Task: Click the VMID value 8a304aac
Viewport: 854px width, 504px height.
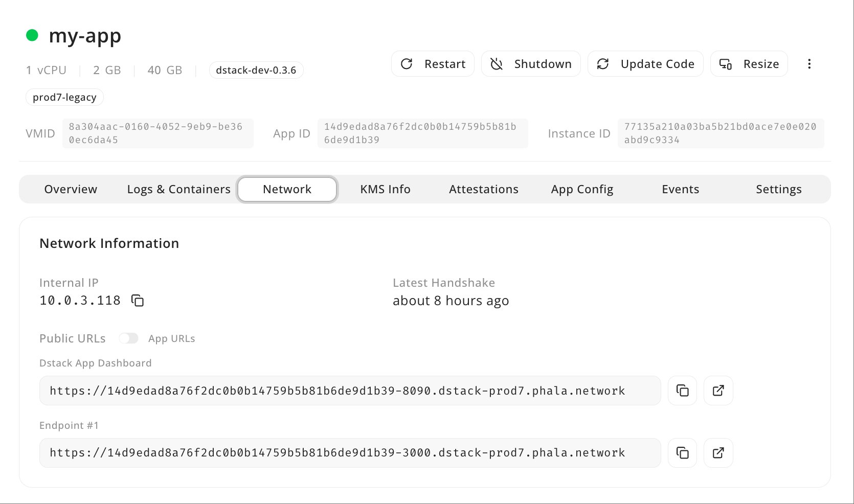Action: coord(158,133)
